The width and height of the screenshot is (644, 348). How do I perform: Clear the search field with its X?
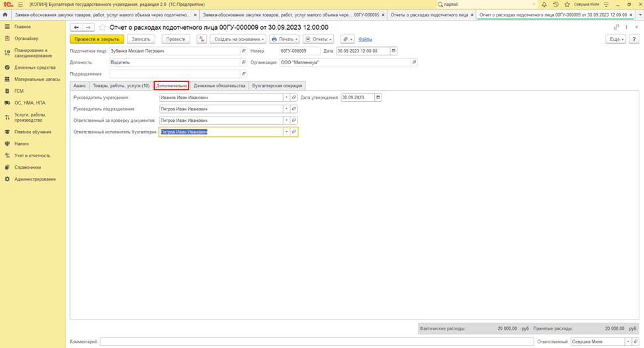tap(534, 5)
